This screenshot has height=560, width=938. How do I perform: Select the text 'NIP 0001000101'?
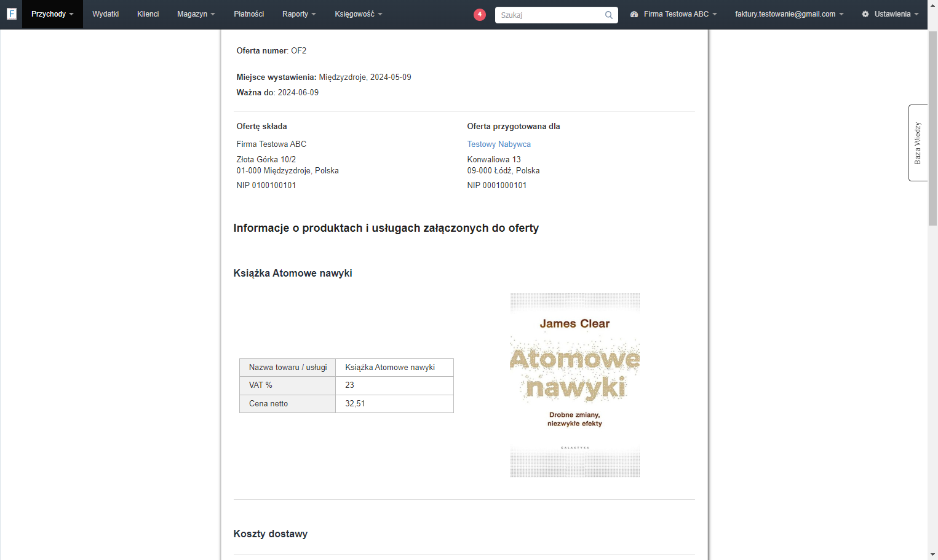click(497, 186)
